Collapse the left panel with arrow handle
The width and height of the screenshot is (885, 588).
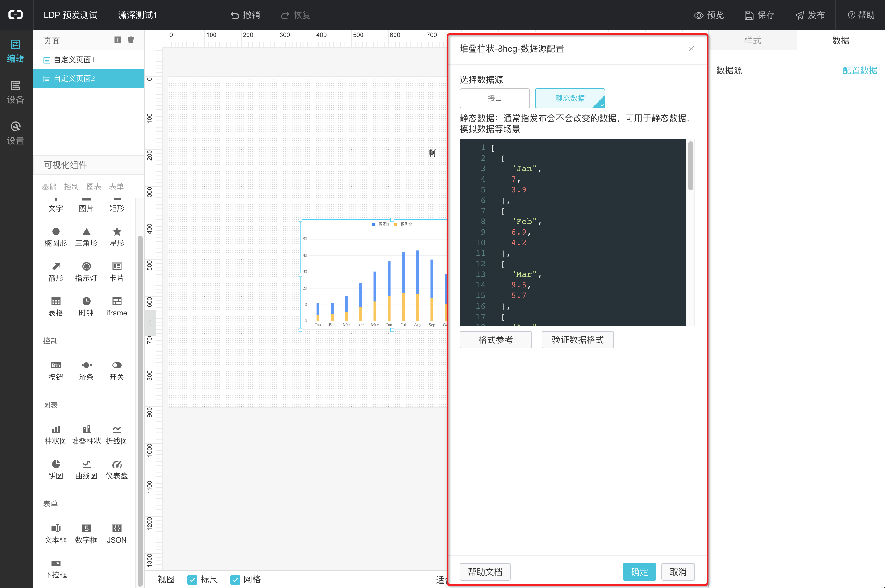pyautogui.click(x=149, y=323)
